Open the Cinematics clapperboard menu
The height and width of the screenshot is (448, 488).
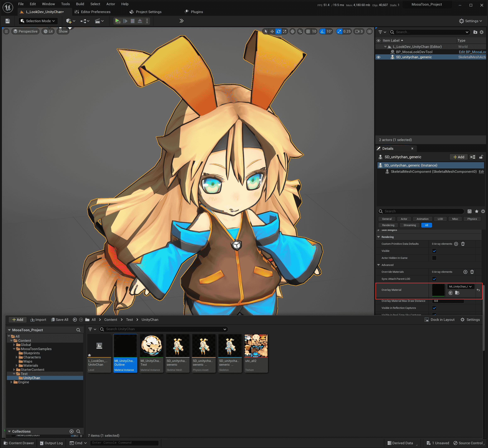point(99,21)
